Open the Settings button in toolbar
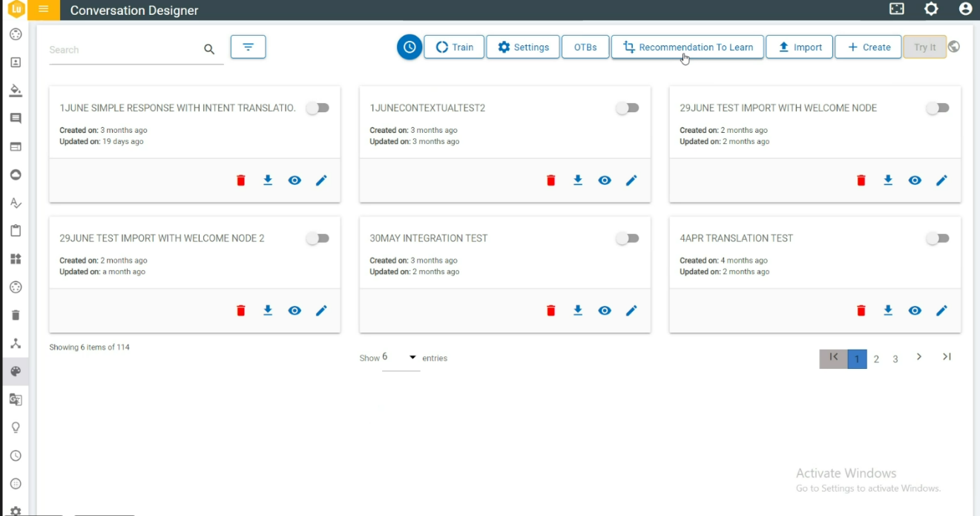This screenshot has width=980, height=516. (x=523, y=47)
